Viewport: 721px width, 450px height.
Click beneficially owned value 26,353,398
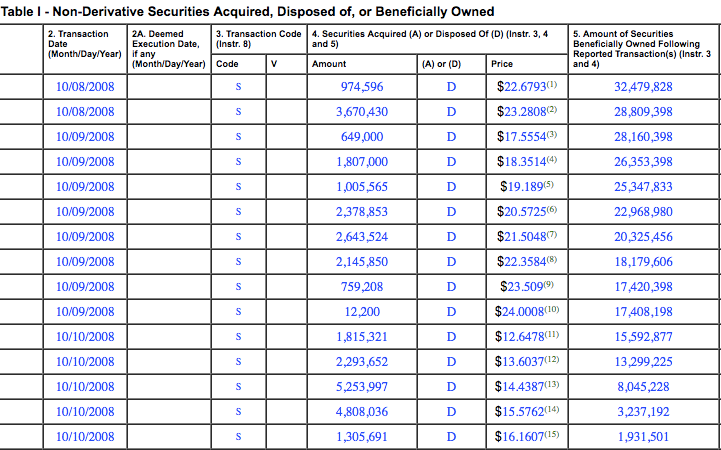642,162
